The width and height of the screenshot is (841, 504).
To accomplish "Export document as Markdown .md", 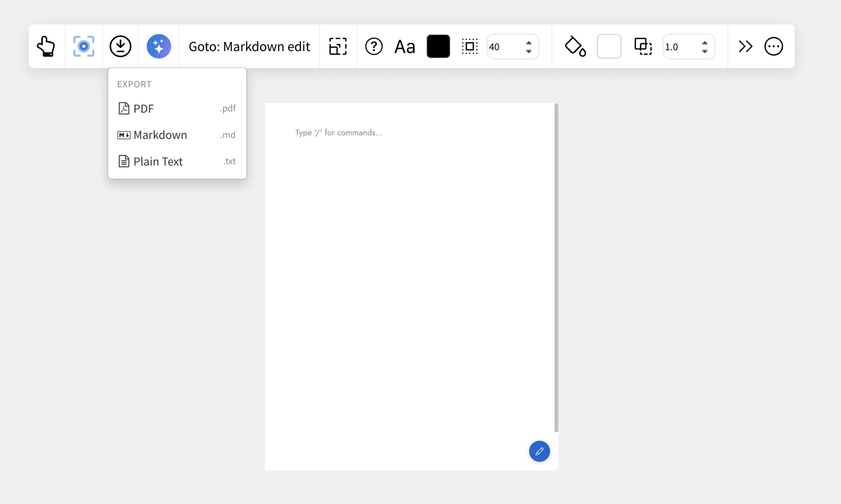I will coord(177,135).
